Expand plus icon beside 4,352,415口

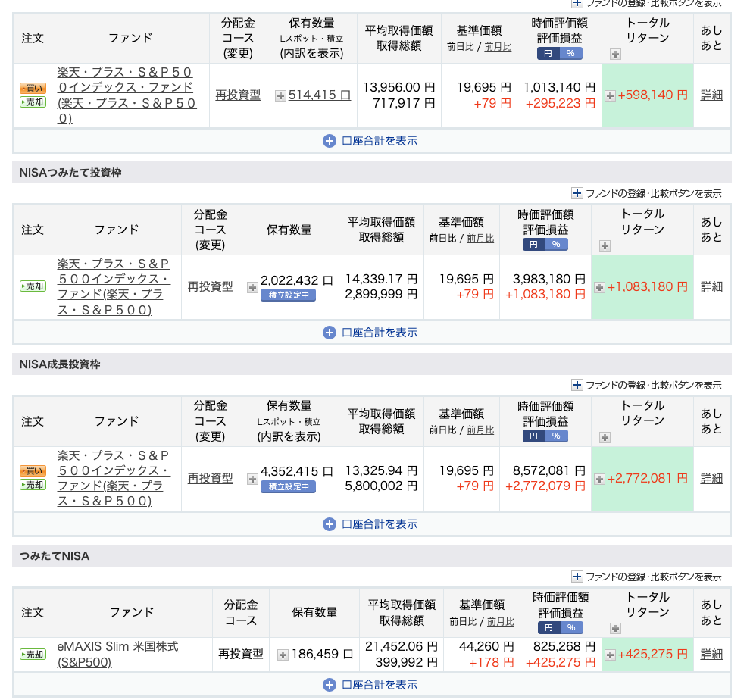[x=252, y=479]
